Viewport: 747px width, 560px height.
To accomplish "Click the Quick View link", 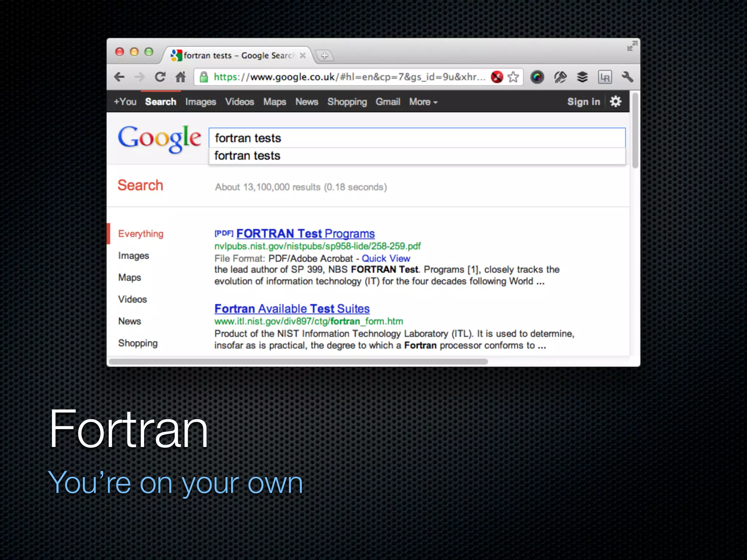I will tap(386, 258).
